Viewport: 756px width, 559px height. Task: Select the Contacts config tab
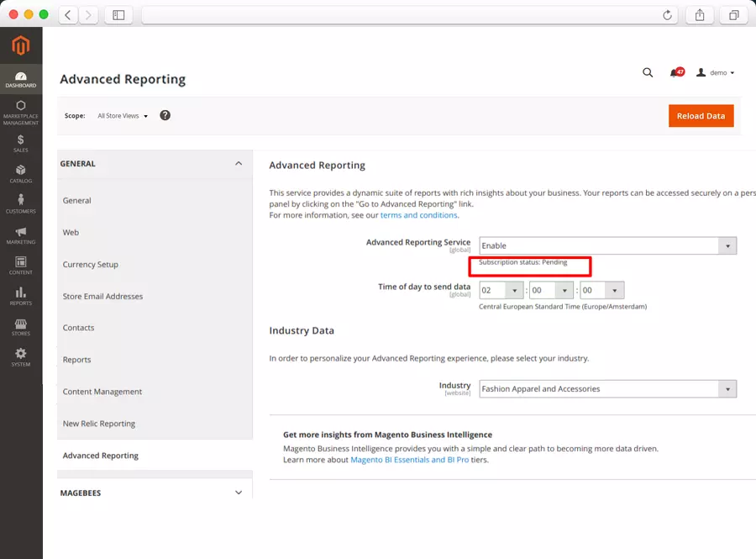[x=78, y=328]
